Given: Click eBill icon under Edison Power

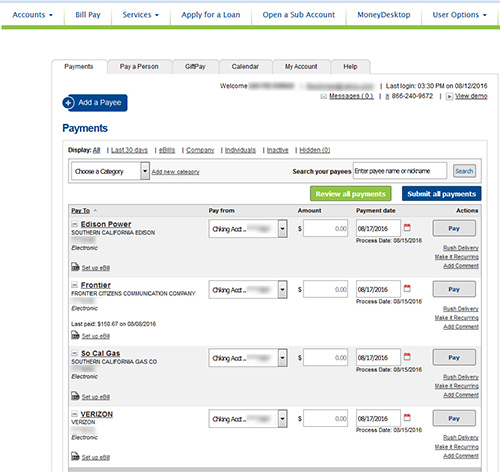Looking at the screenshot, I should click(75, 267).
